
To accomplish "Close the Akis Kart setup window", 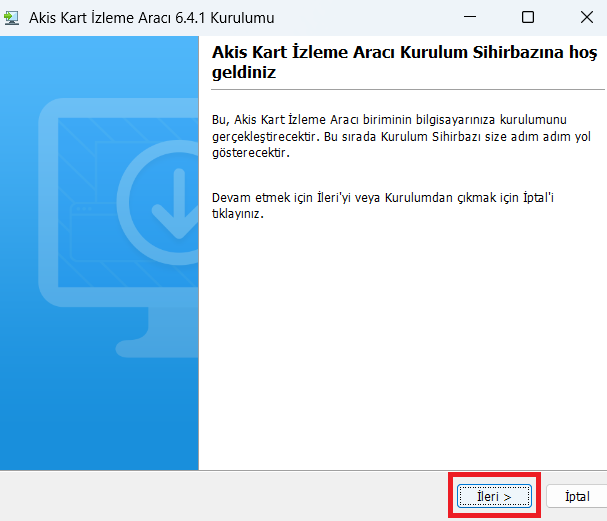I will [x=586, y=17].
